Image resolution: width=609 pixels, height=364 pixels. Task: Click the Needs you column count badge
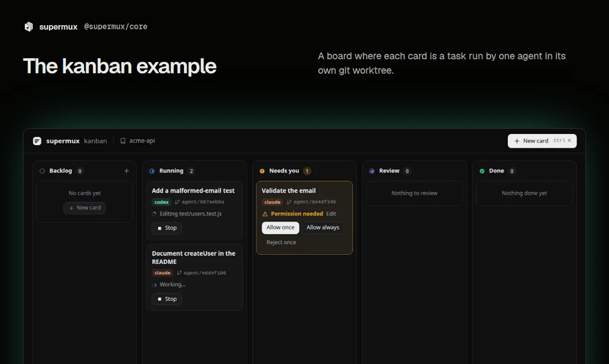pyautogui.click(x=307, y=171)
